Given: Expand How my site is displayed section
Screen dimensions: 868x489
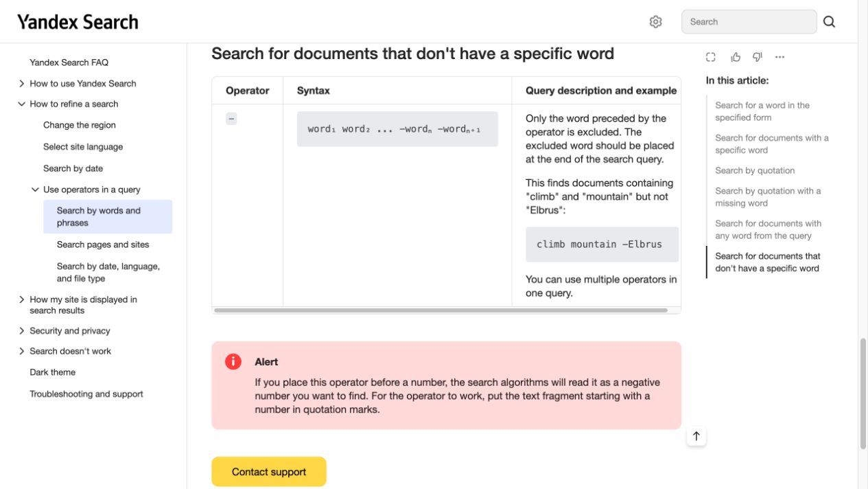Looking at the screenshot, I should tap(21, 300).
